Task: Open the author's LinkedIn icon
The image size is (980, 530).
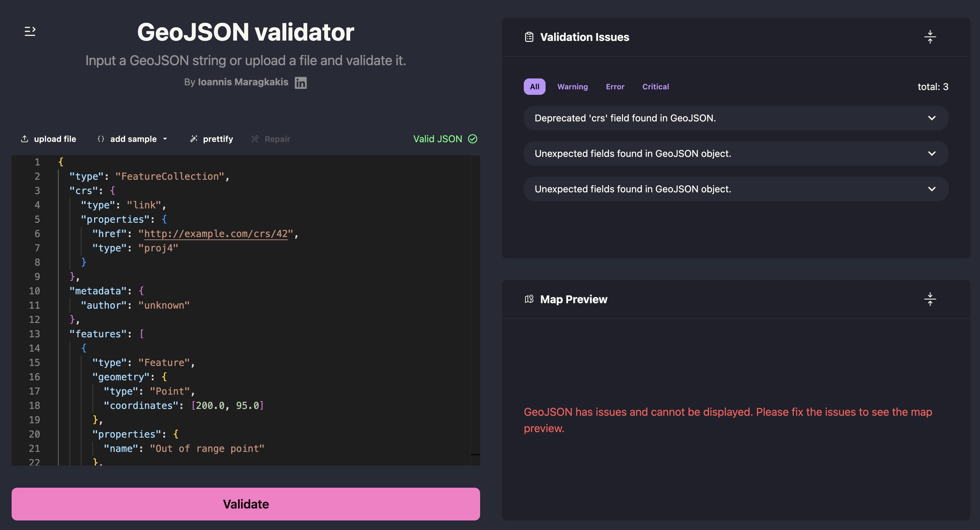Action: pos(300,83)
